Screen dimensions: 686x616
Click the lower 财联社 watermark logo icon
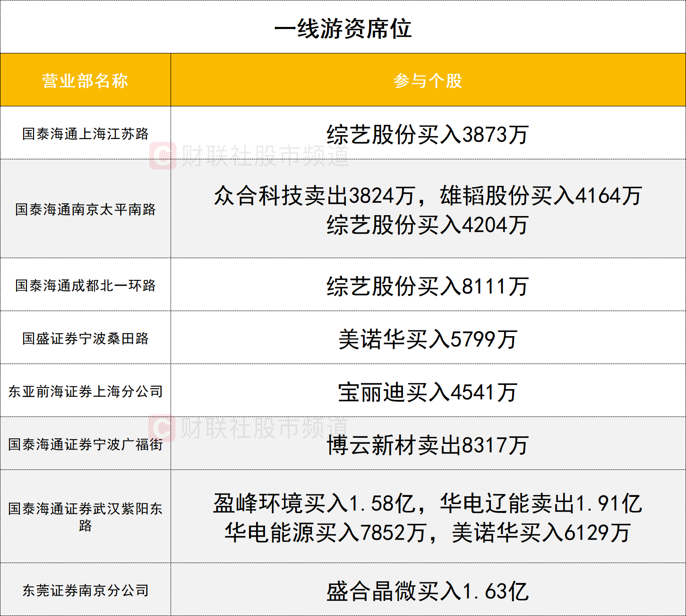click(162, 428)
